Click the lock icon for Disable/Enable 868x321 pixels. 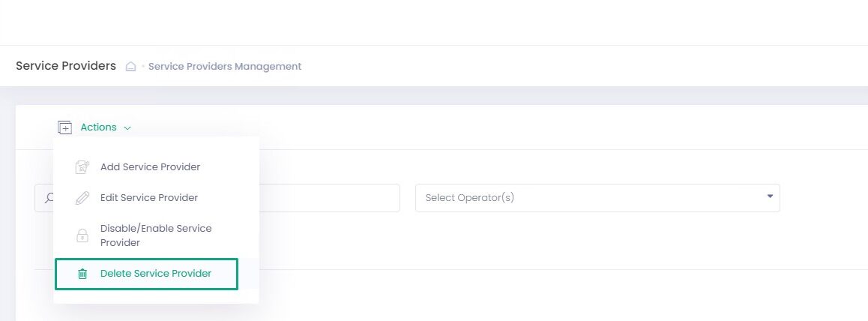(x=82, y=235)
